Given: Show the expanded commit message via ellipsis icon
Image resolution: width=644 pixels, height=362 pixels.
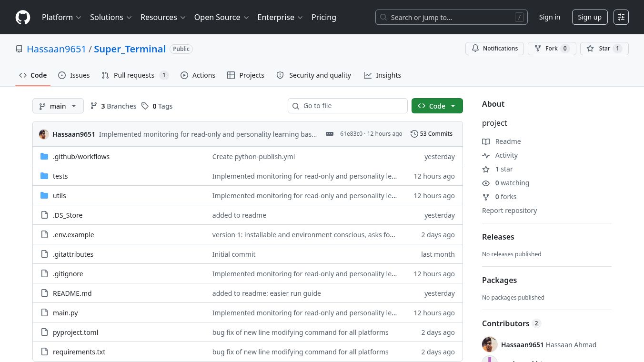Looking at the screenshot, I should pos(330,134).
